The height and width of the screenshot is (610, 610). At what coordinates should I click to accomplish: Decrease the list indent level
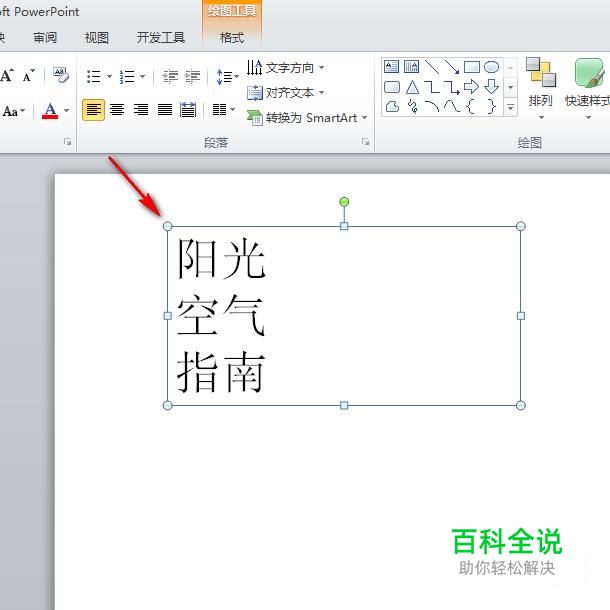point(170,76)
